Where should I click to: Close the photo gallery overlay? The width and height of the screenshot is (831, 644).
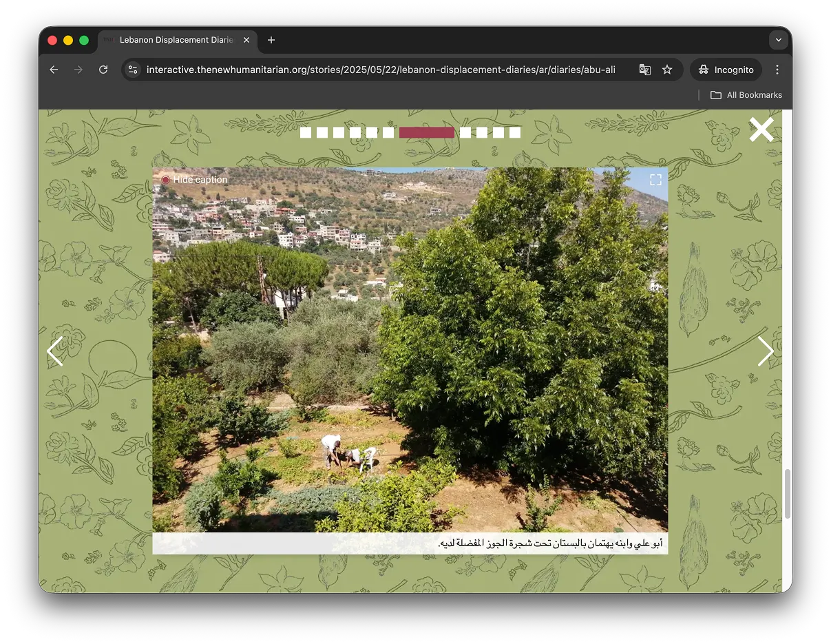(x=761, y=129)
